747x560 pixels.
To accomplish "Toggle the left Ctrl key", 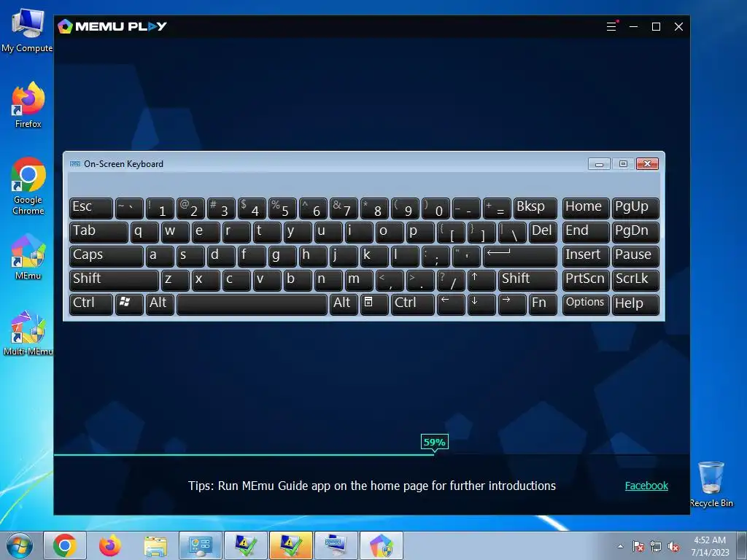I will tap(91, 304).
